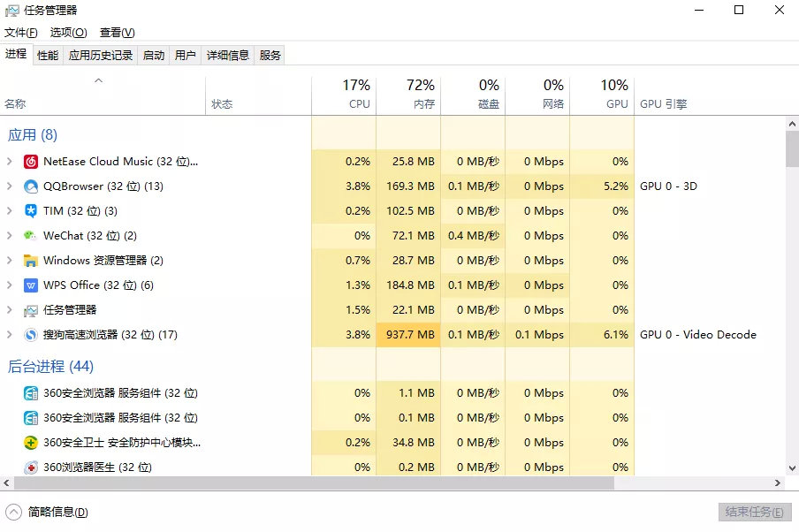This screenshot has height=532, width=799.
Task: Click the WPS Office icon
Action: [31, 285]
